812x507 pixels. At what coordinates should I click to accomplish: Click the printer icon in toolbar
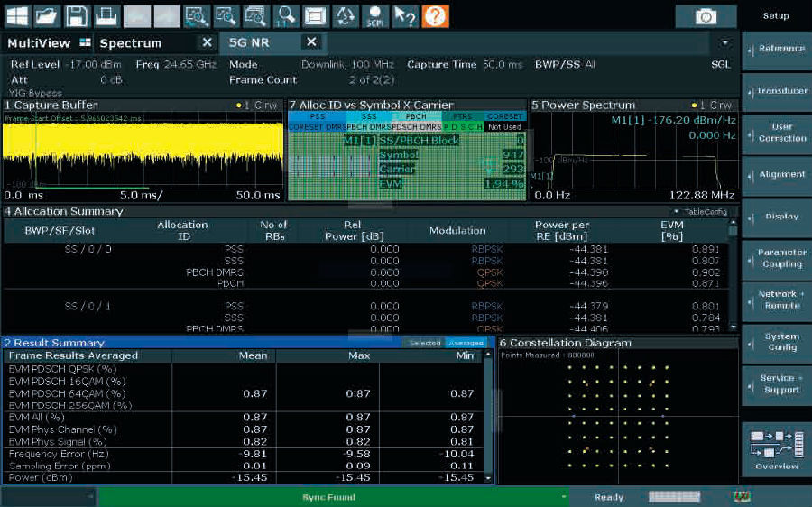[106, 16]
